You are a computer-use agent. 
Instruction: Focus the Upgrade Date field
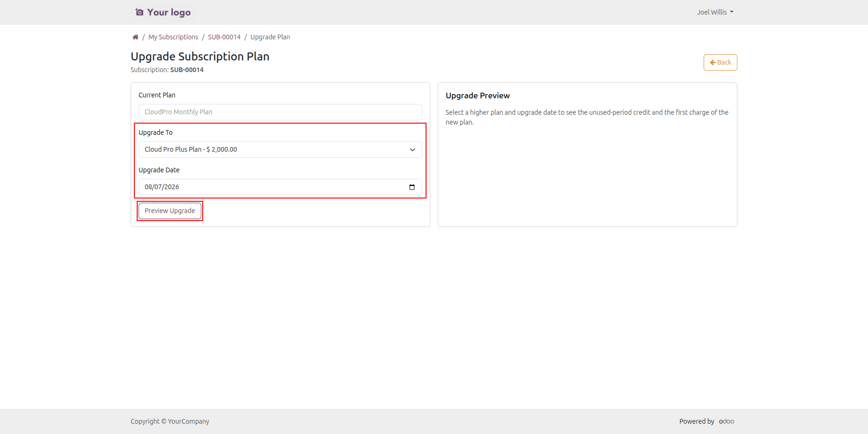pyautogui.click(x=280, y=187)
